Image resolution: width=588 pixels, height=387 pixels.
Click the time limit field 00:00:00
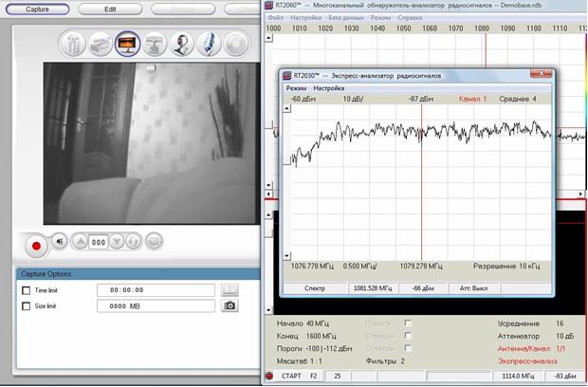156,290
